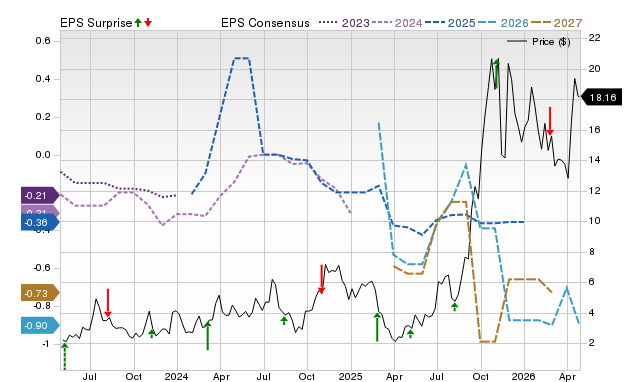
Task: Click the 0.2 EPS axis label
Action: [43, 117]
